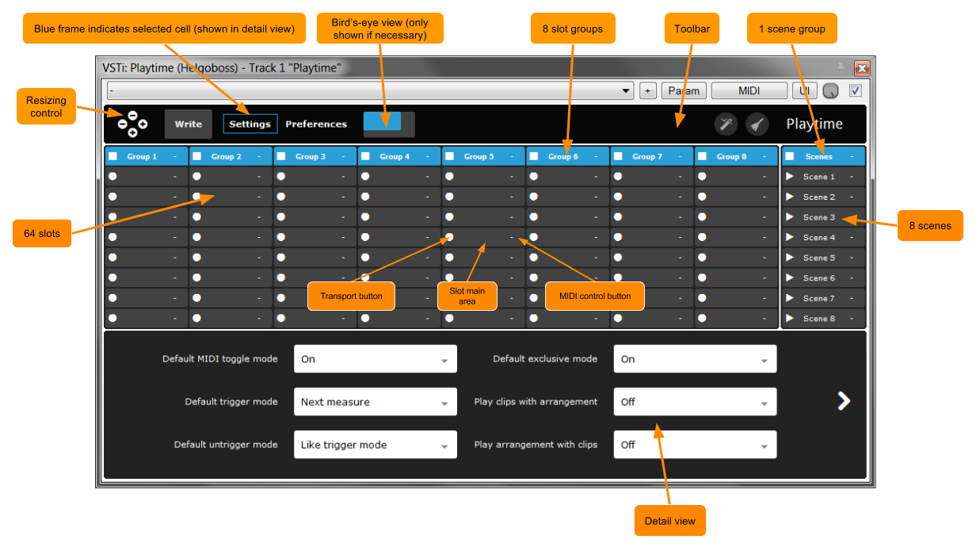Launch Scene 8 with its play triangle
This screenshot has width=980, height=551.
(x=790, y=318)
